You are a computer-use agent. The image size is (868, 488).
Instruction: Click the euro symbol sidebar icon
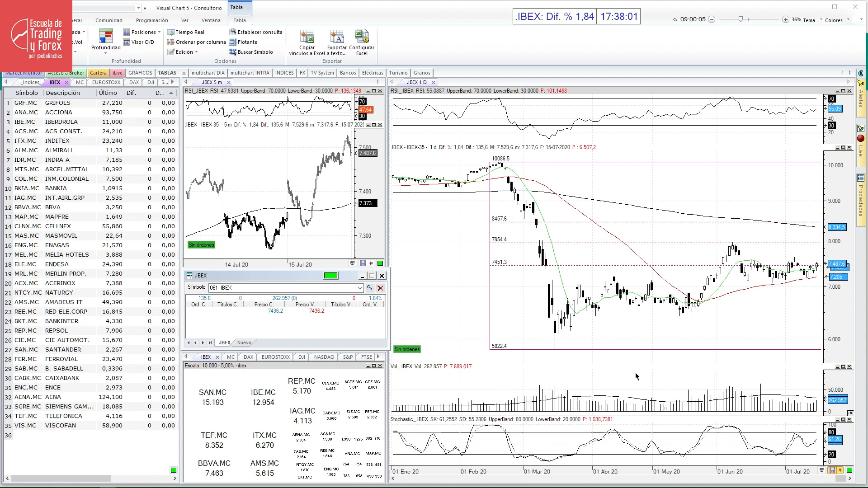[861, 73]
